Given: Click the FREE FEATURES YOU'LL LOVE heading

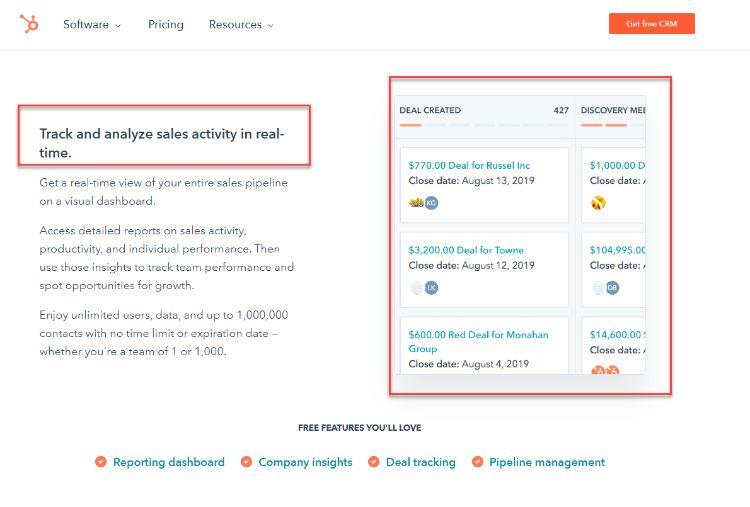Looking at the screenshot, I should [x=360, y=428].
